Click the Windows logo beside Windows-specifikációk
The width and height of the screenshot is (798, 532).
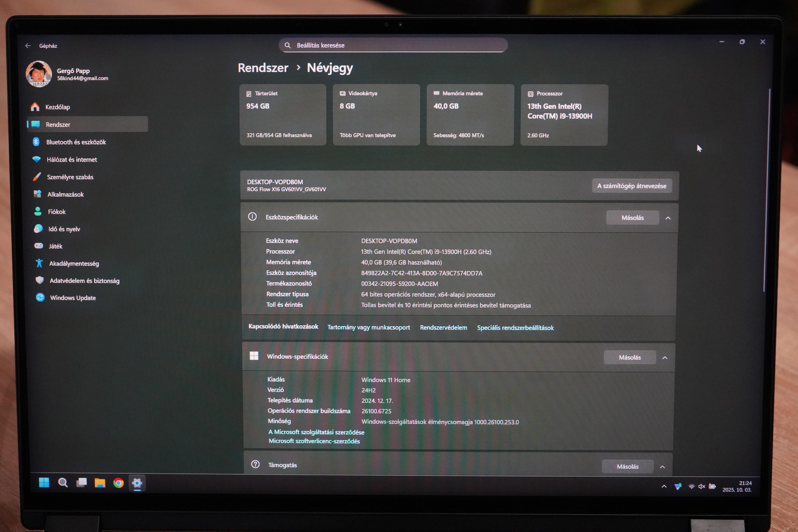(x=254, y=356)
